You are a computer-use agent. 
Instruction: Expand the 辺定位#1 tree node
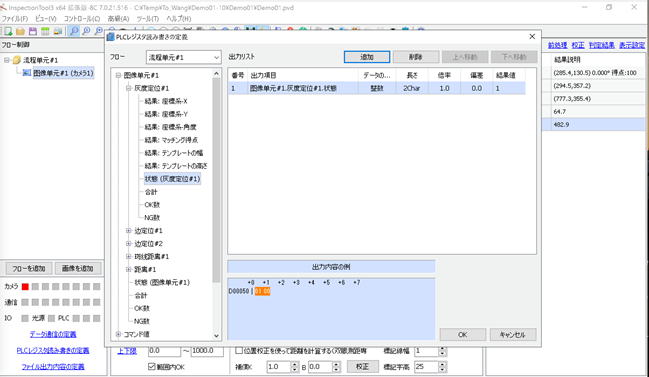129,231
